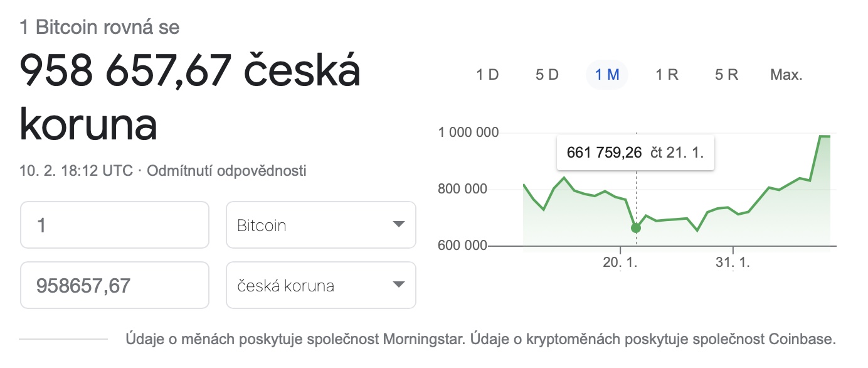The height and width of the screenshot is (368, 868).
Task: Open the česká koruna currency dropdown
Action: pyautogui.click(x=320, y=286)
